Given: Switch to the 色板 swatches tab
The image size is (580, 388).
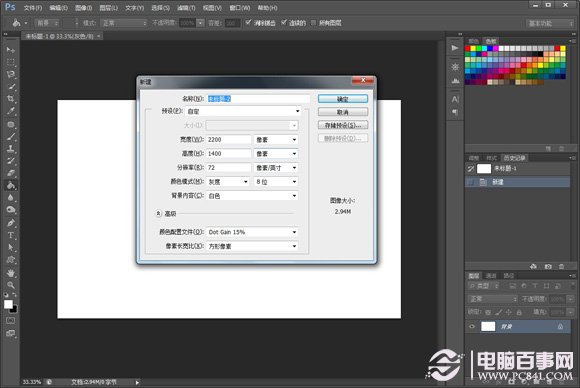Looking at the screenshot, I should (491, 41).
